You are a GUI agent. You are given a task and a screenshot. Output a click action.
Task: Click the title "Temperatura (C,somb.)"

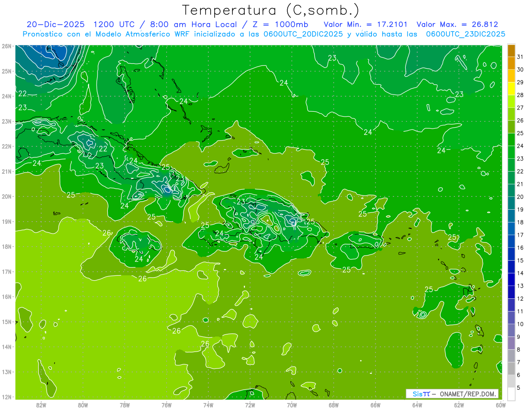pyautogui.click(x=271, y=10)
